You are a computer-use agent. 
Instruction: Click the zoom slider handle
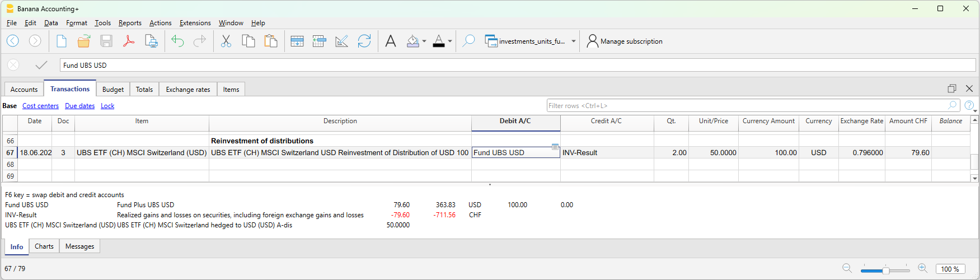tap(886, 270)
